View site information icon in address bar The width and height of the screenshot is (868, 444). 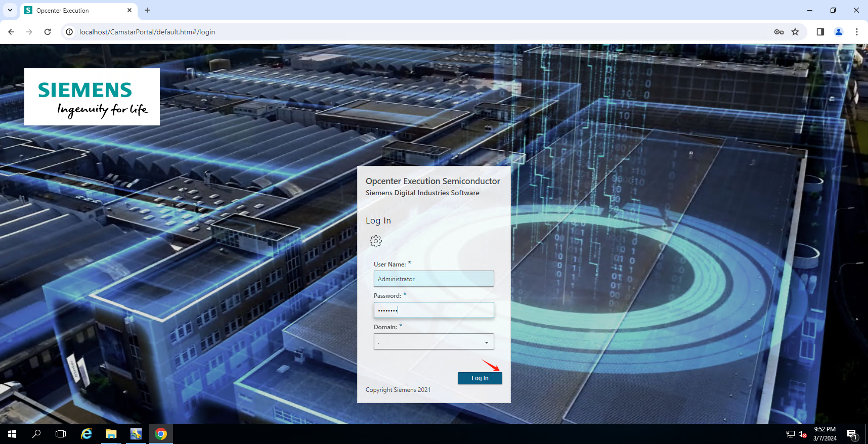(69, 32)
